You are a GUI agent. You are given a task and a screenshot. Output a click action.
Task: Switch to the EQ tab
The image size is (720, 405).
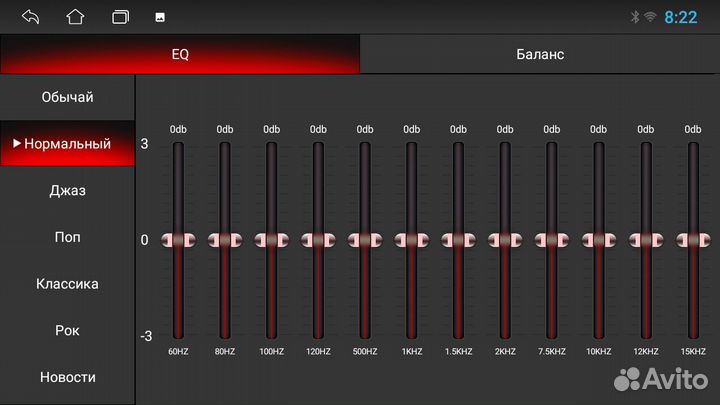[x=180, y=54]
